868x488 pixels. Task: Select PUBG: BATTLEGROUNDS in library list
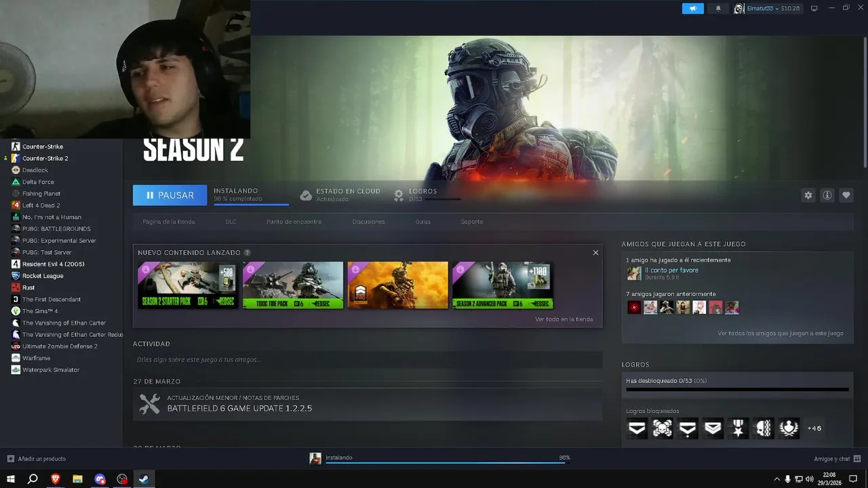56,229
